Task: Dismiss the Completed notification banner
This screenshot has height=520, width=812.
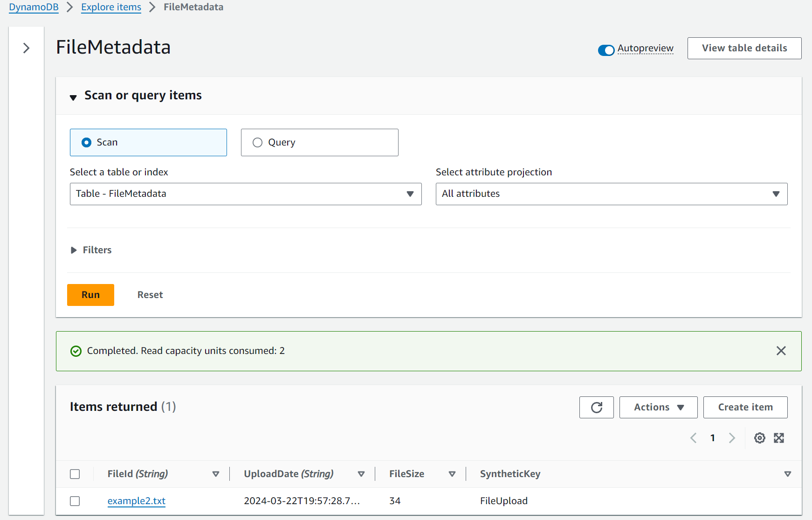Action: pos(781,351)
